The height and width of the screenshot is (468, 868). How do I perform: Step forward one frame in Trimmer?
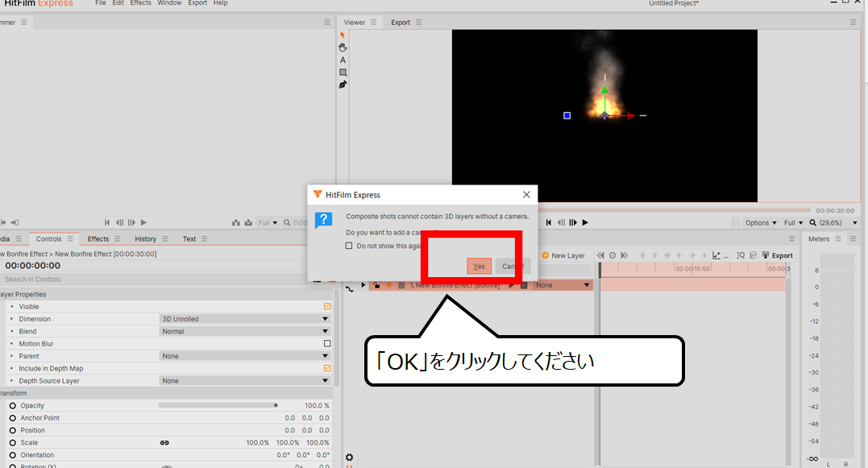point(131,222)
